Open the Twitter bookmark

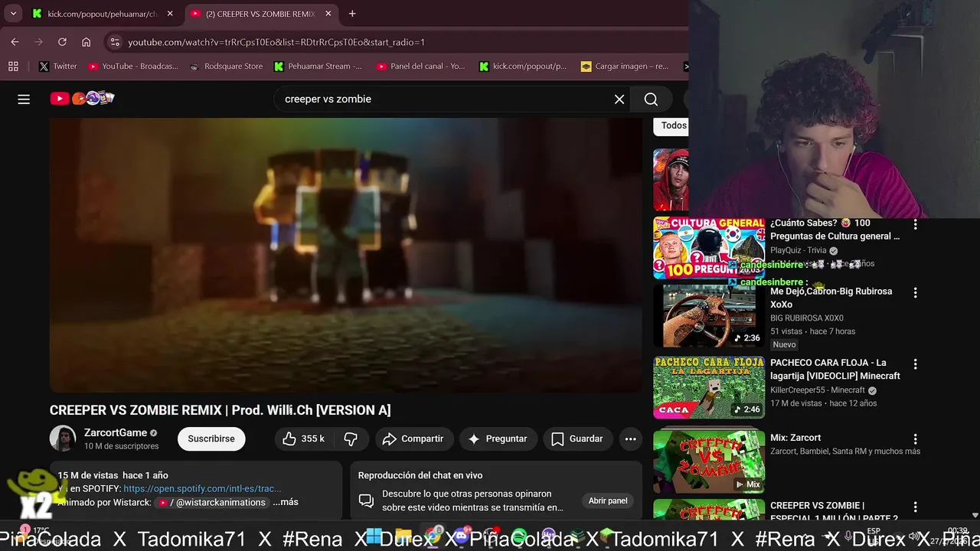[58, 67]
